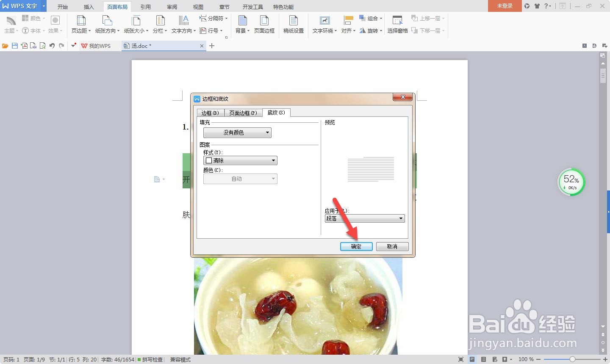
Task: Open the 引用 ribbon tab
Action: click(x=146, y=7)
